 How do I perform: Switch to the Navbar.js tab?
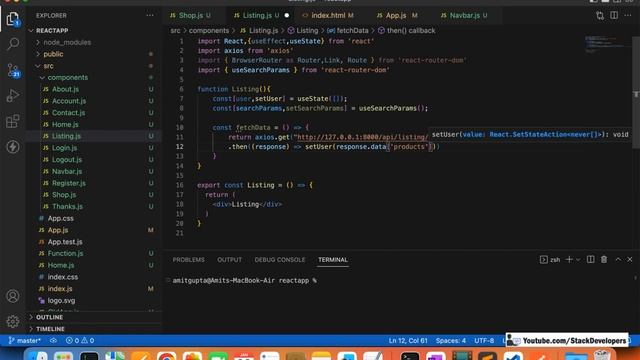(x=464, y=16)
